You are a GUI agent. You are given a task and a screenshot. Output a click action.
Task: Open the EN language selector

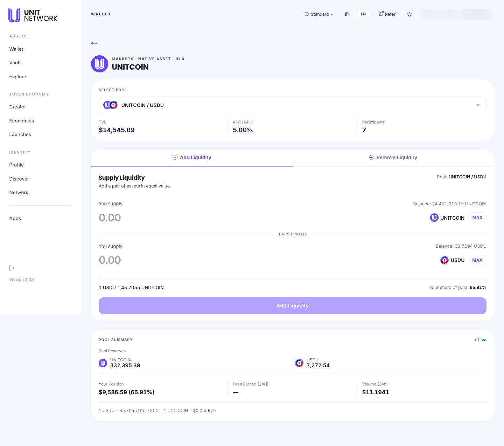pyautogui.click(x=363, y=14)
